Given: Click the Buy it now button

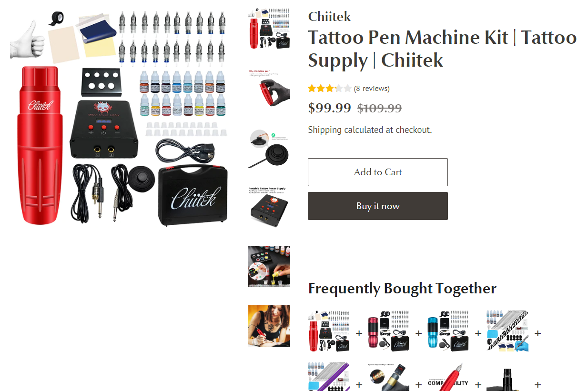Looking at the screenshot, I should click(x=377, y=206).
